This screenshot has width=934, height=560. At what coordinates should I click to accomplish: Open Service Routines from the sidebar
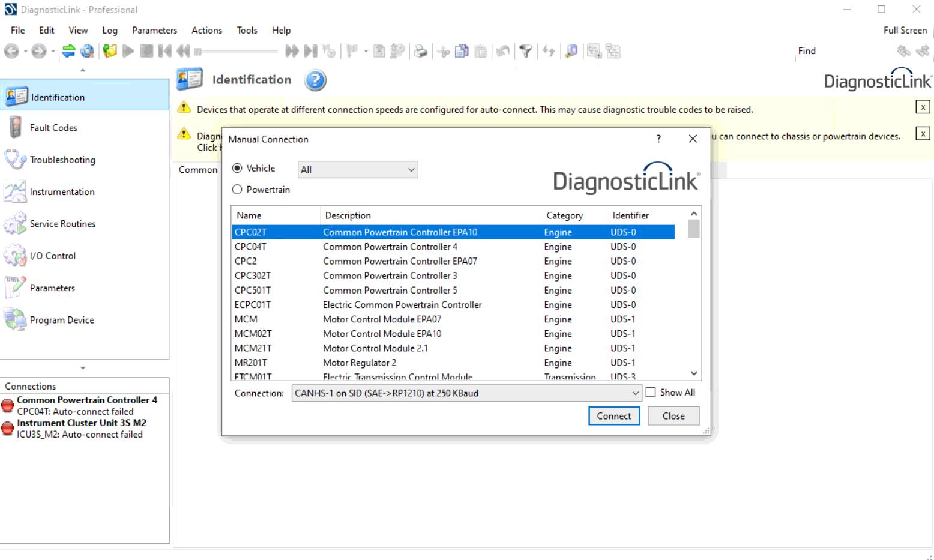[62, 224]
